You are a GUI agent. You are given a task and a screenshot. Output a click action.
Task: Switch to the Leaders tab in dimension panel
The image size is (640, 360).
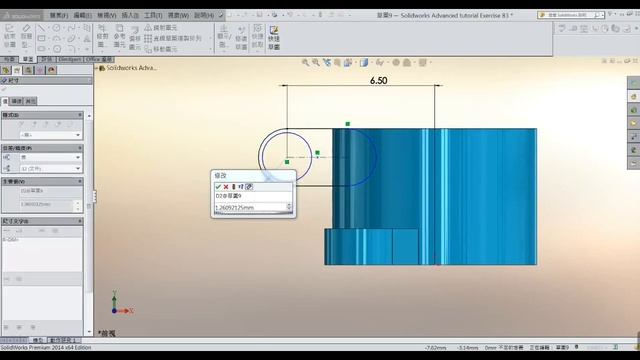click(x=17, y=101)
